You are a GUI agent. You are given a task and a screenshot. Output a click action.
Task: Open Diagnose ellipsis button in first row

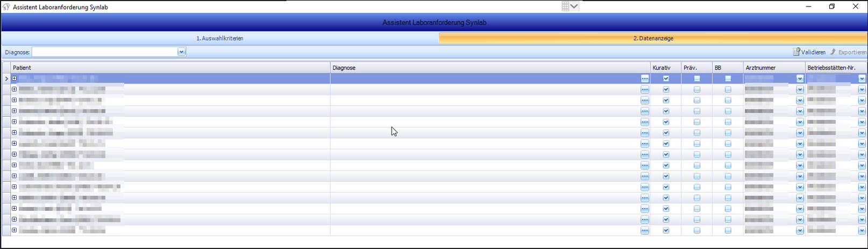644,79
